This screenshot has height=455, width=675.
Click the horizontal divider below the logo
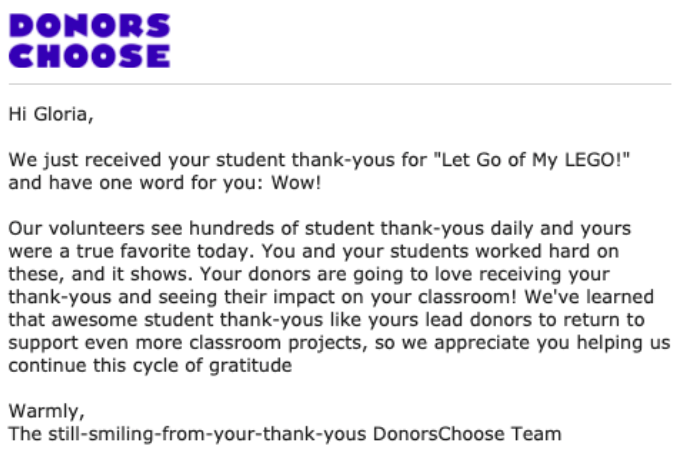[x=340, y=84]
